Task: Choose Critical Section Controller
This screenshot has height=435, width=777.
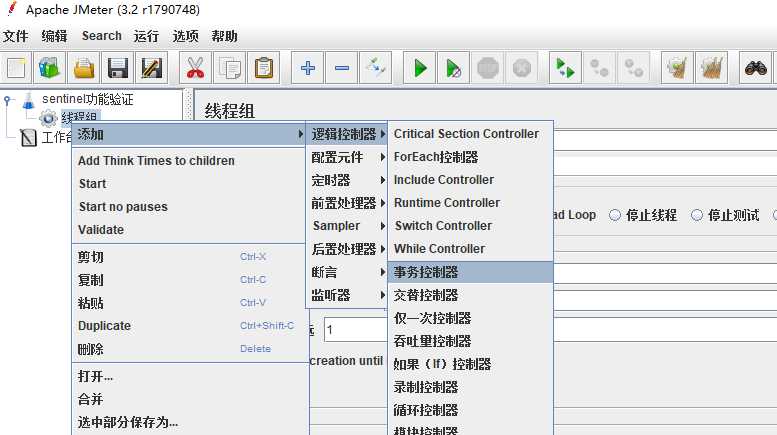Action: [x=470, y=134]
